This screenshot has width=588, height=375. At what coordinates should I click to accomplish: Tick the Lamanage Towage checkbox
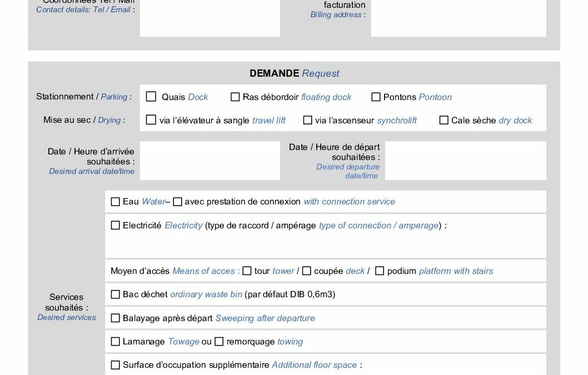tap(116, 342)
